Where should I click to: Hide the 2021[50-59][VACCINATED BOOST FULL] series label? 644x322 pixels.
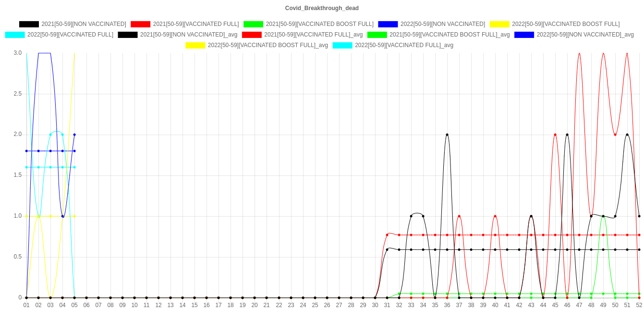319,24
